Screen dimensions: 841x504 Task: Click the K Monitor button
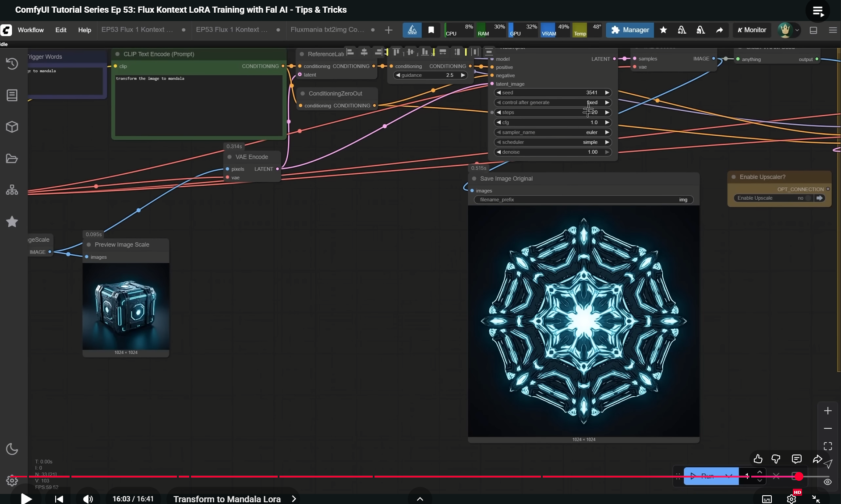click(752, 30)
